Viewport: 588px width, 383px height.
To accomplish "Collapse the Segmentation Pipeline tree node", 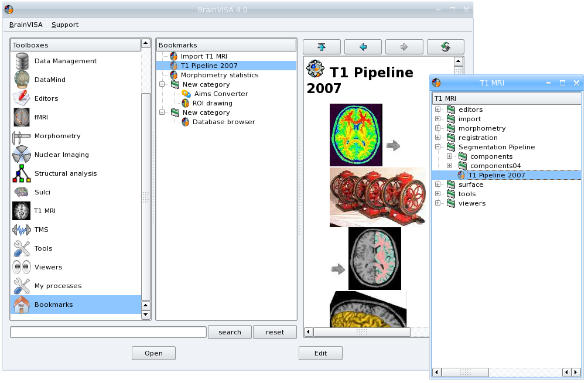I will [x=437, y=147].
